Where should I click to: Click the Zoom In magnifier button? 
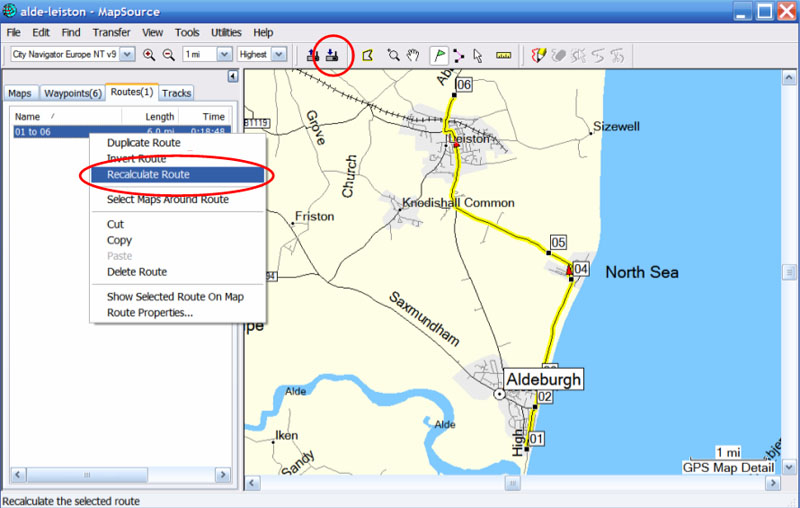(x=149, y=55)
